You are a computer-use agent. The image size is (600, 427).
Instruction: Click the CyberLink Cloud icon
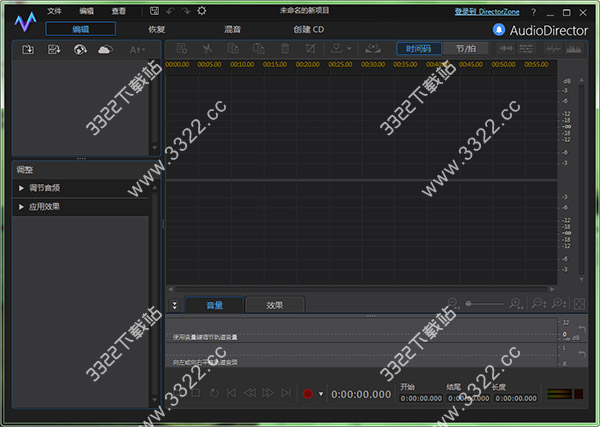105,49
